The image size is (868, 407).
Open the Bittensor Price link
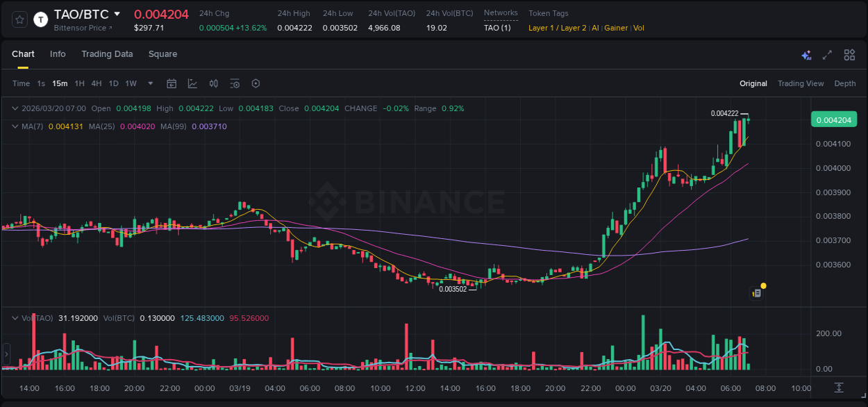click(x=83, y=28)
